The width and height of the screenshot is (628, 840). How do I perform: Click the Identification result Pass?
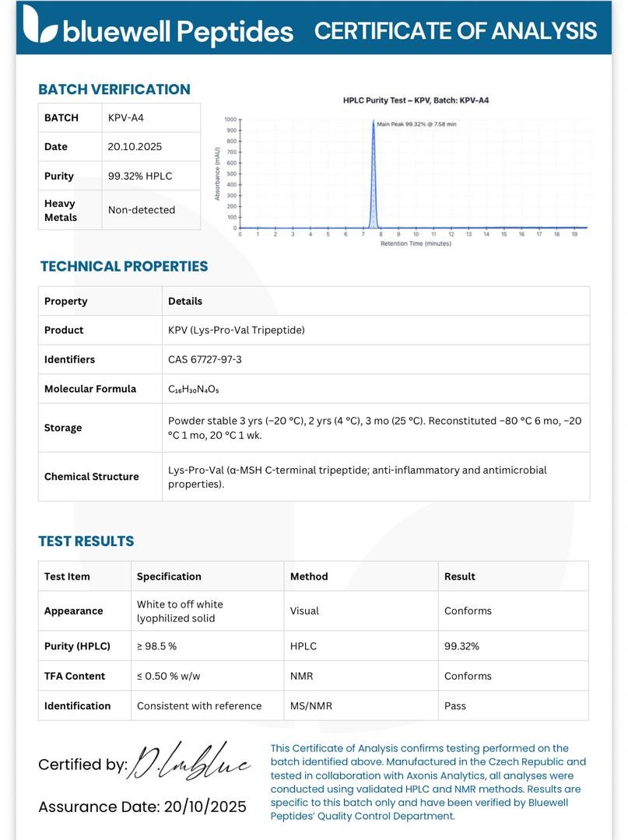[x=455, y=706]
